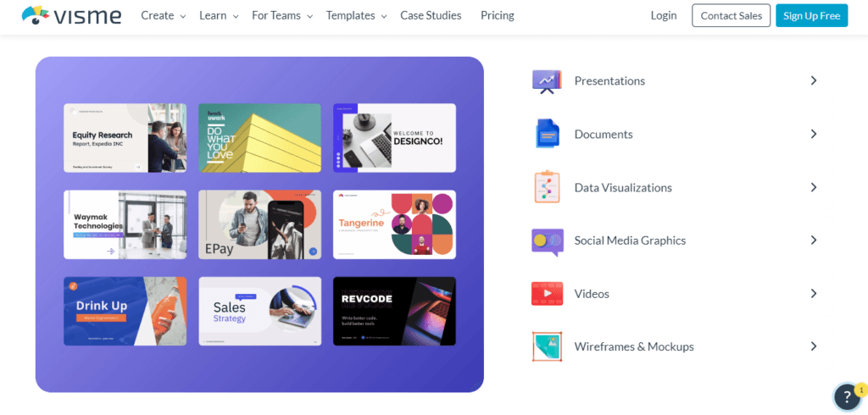Click the Sign Up Free button
Screen dimensions: 868x415
tap(811, 15)
